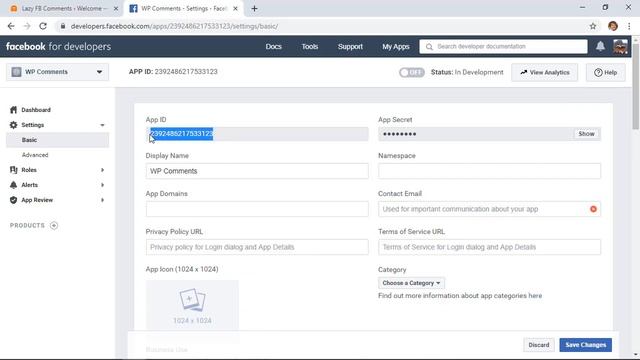Image resolution: width=640 pixels, height=360 pixels.
Task: Click the Namespace field
Action: [x=489, y=171]
